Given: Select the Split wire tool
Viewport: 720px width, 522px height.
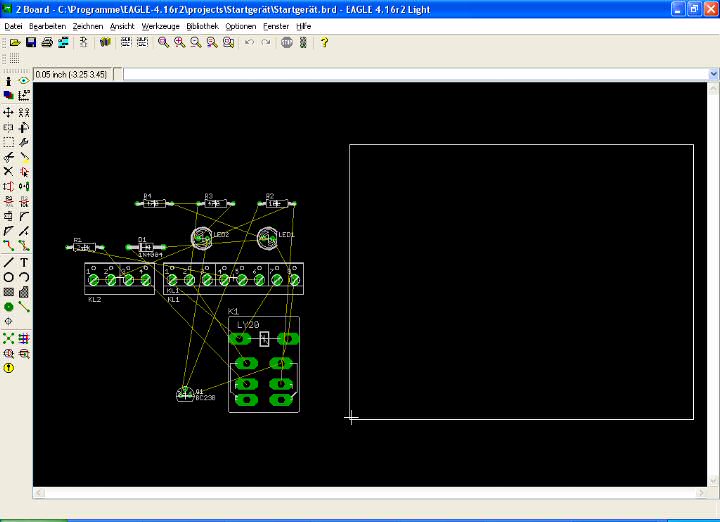Looking at the screenshot, I should click(8, 231).
